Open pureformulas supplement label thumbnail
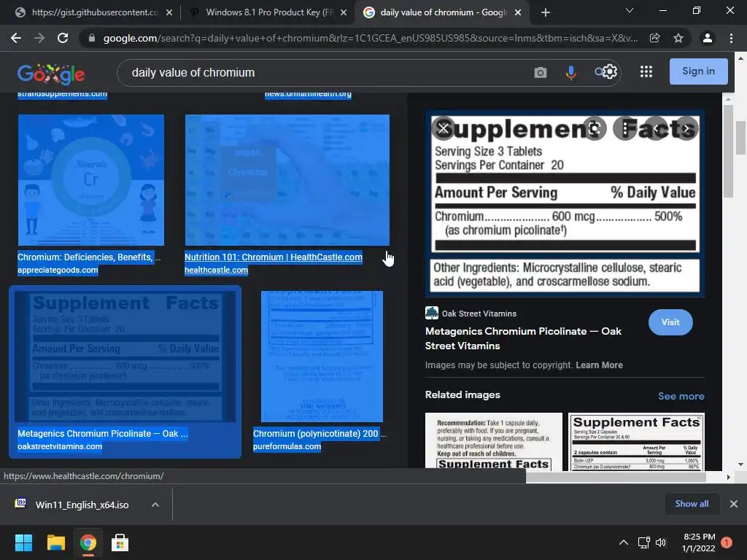The image size is (747, 560). [322, 357]
